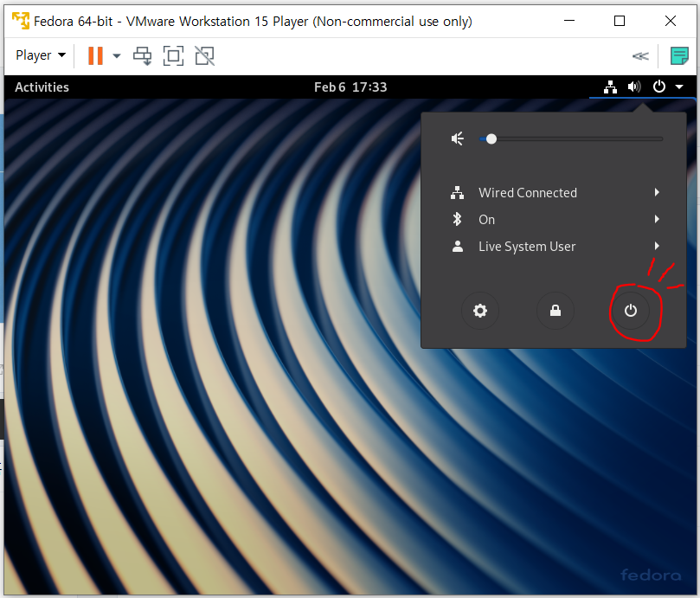
Task: Expand the arrow next to Live System User
Action: click(x=657, y=246)
